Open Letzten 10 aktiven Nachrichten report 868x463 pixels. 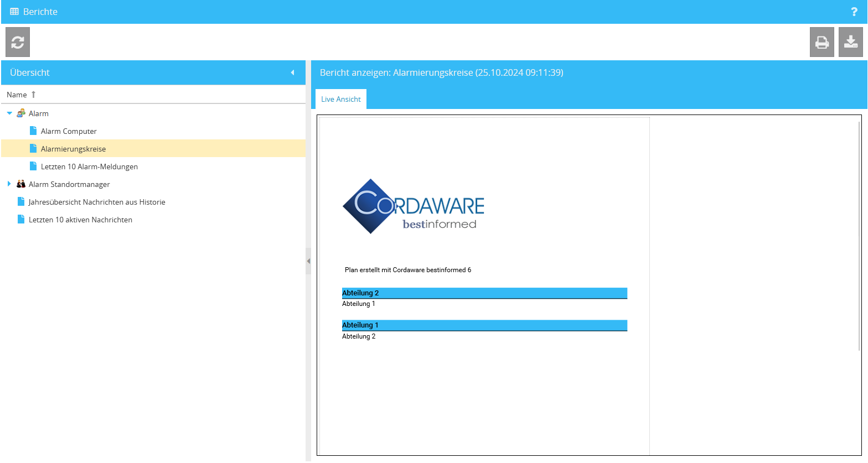pyautogui.click(x=80, y=220)
